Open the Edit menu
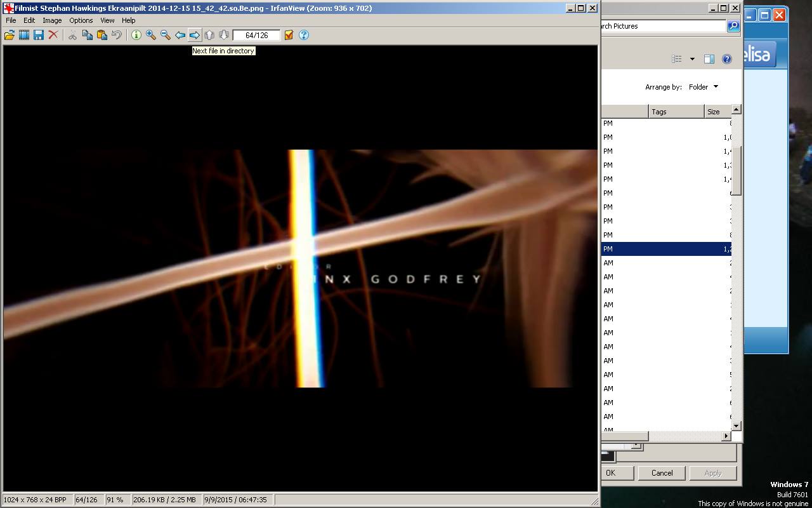The width and height of the screenshot is (812, 508). [29, 20]
